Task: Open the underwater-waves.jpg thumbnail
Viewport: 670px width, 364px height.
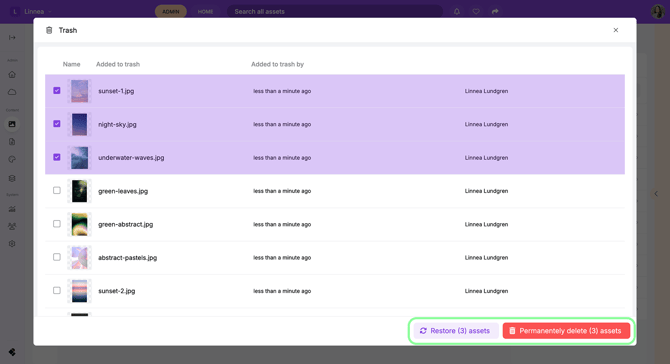Action: pyautogui.click(x=79, y=158)
